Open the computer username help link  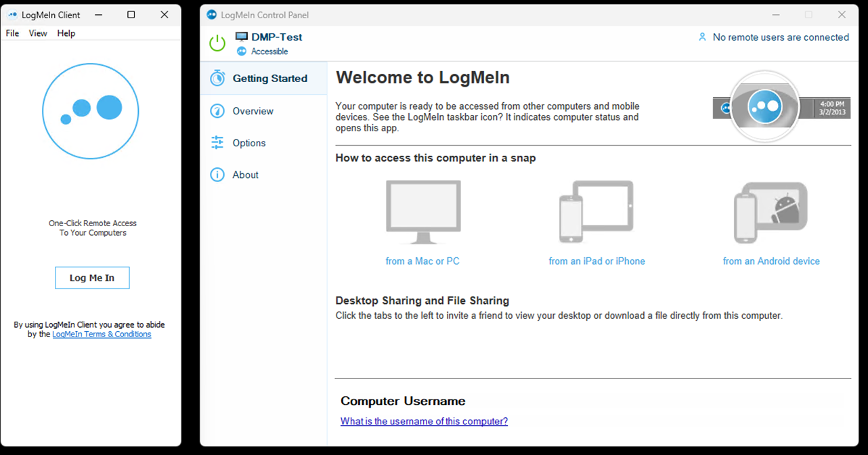[424, 421]
